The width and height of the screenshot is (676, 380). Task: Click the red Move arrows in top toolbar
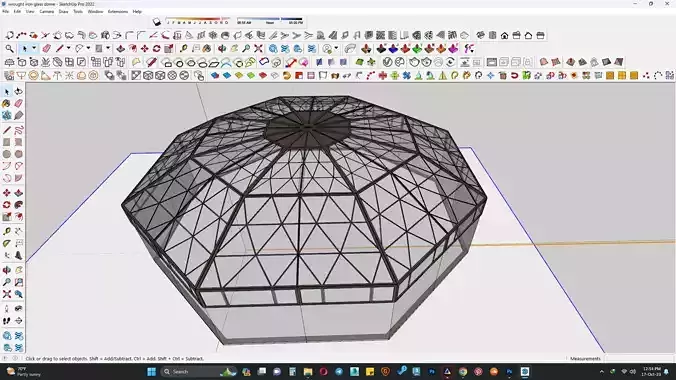[x=144, y=49]
